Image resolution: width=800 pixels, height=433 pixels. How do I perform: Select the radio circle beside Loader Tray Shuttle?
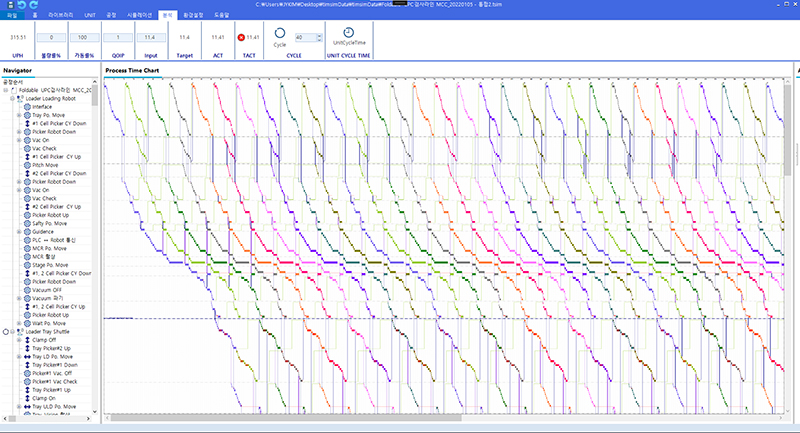[x=6, y=331]
